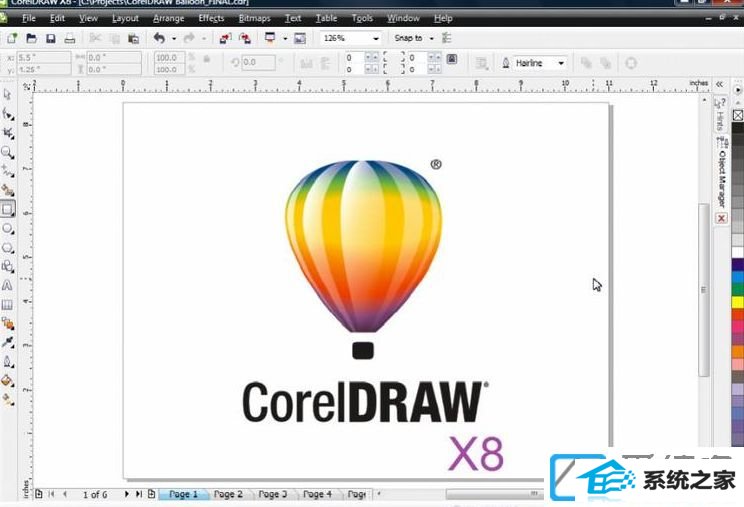Expand color palette flyout arrow
This screenshot has height=507, width=744.
pos(737,90)
